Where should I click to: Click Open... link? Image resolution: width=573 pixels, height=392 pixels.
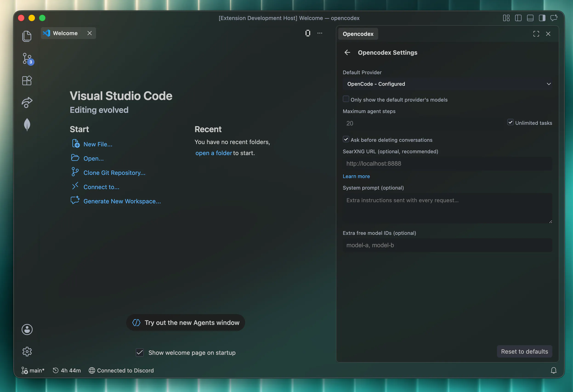94,159
